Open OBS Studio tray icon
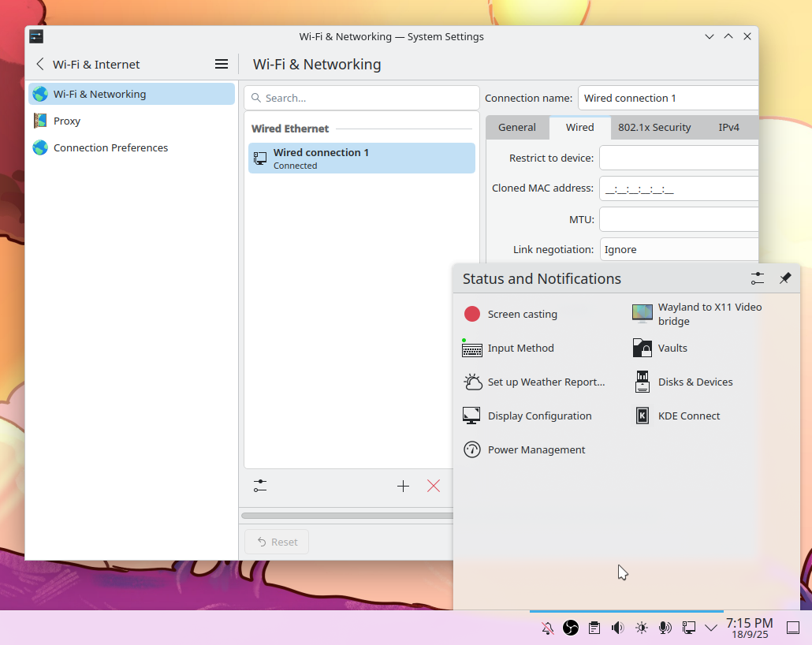 tap(571, 628)
